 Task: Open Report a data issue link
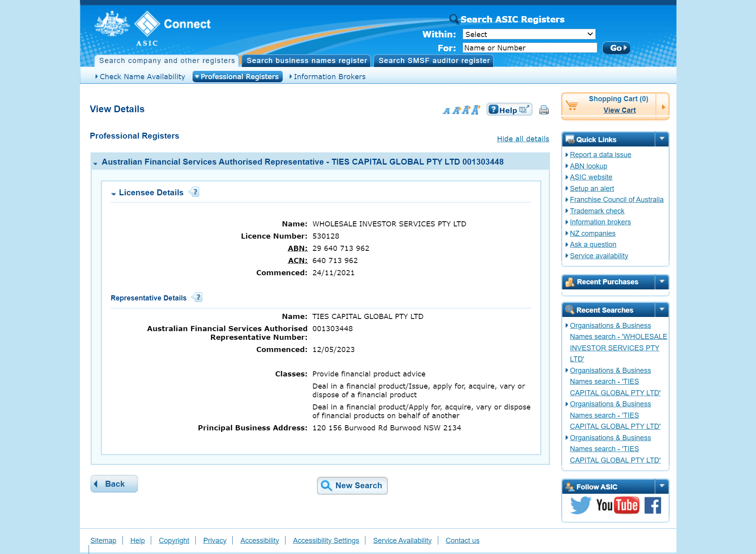pyautogui.click(x=600, y=155)
